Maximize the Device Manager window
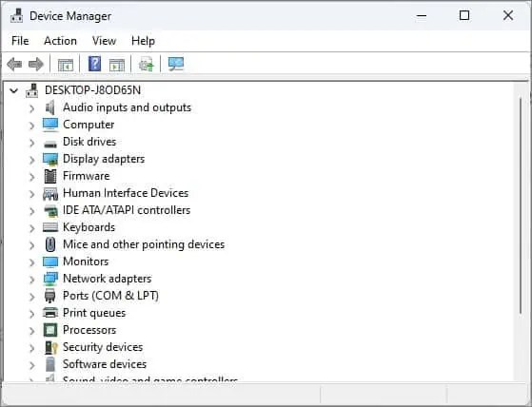Screen dimensions: 532x407 pyautogui.click(x=464, y=15)
